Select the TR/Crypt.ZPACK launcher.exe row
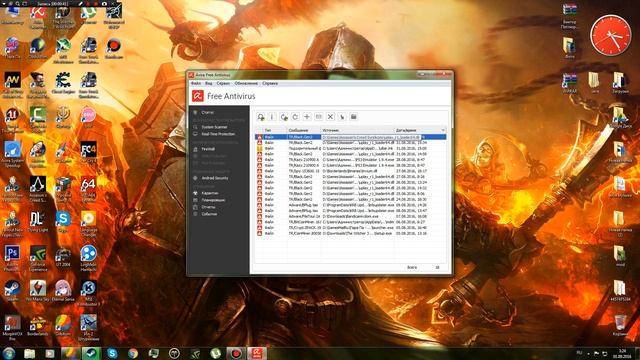The height and width of the screenshot is (360, 640). click(x=351, y=228)
